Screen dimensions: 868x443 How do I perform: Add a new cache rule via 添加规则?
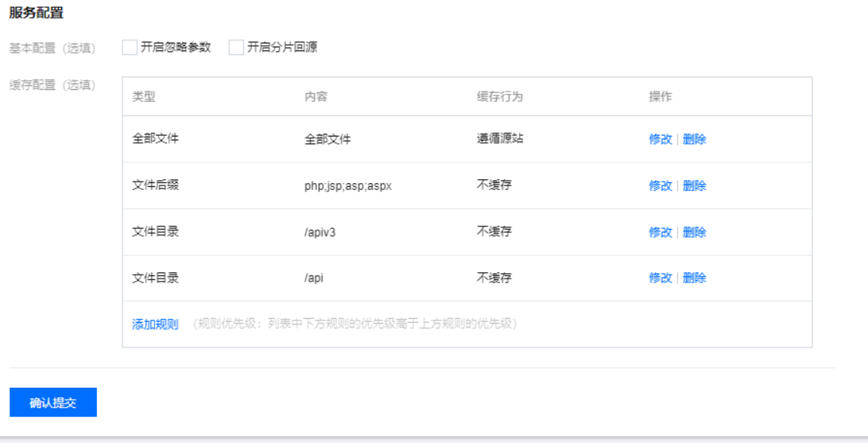coord(155,324)
